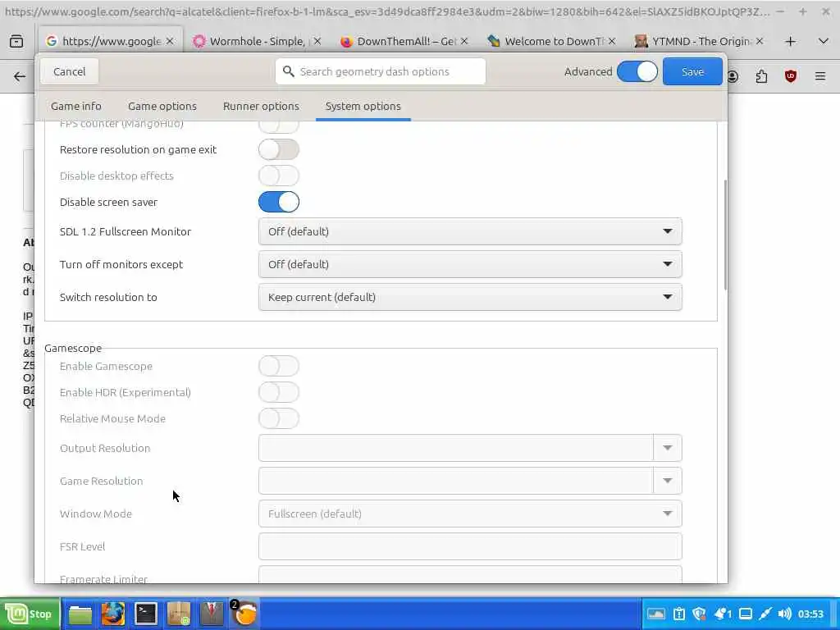Switch to YTMND browser tab
840x630 pixels.
[697, 41]
